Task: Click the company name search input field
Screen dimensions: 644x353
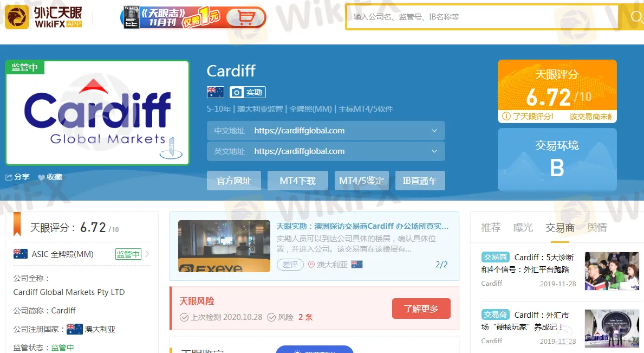Action: tap(482, 17)
